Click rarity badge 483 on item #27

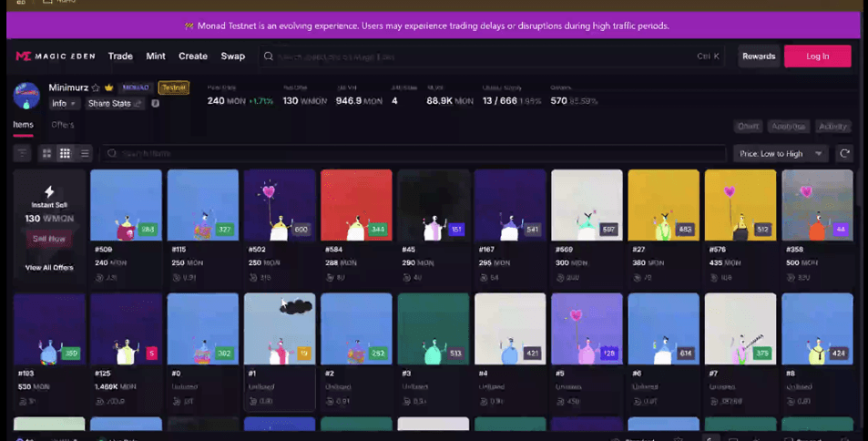coord(685,230)
